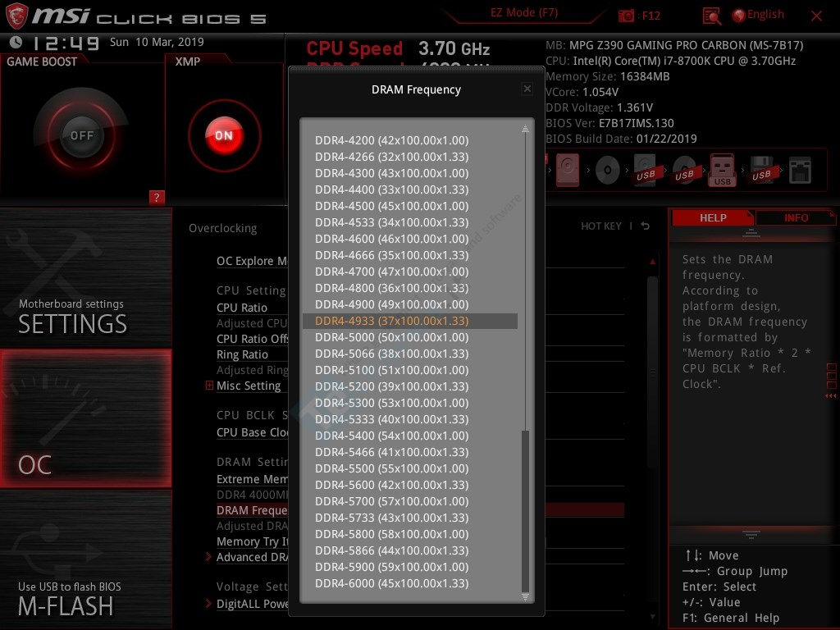
Task: Click the undo arrow beside HOT KEY
Action: [x=646, y=226]
